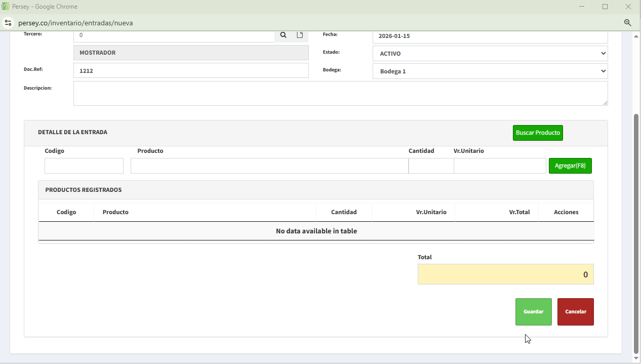Select the Doc.Ref field containing 1212

click(191, 71)
